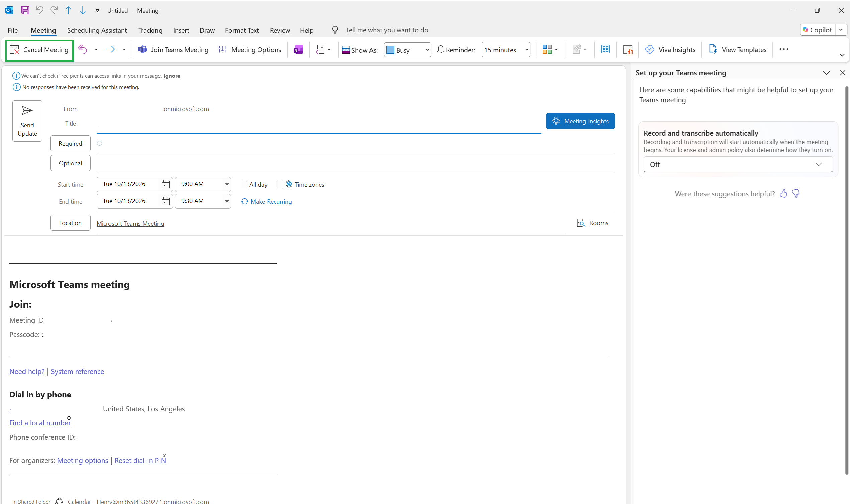
Task: Open the Categorize color squares menu
Action: pos(550,49)
